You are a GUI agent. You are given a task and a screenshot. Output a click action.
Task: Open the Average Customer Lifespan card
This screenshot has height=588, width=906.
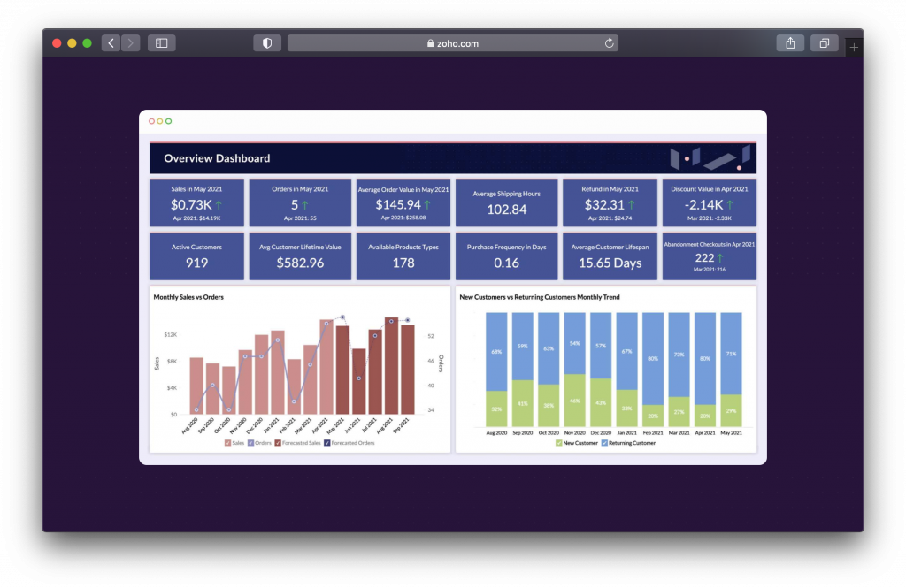click(610, 256)
